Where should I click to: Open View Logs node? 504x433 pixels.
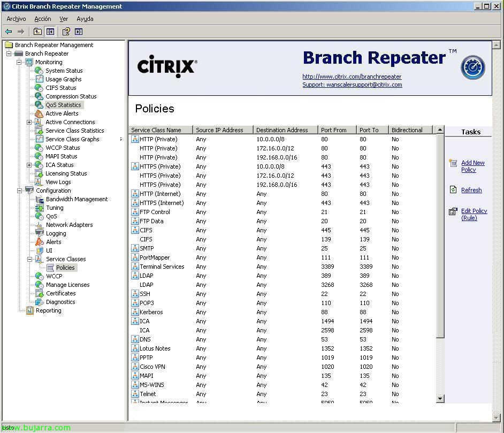tap(58, 182)
